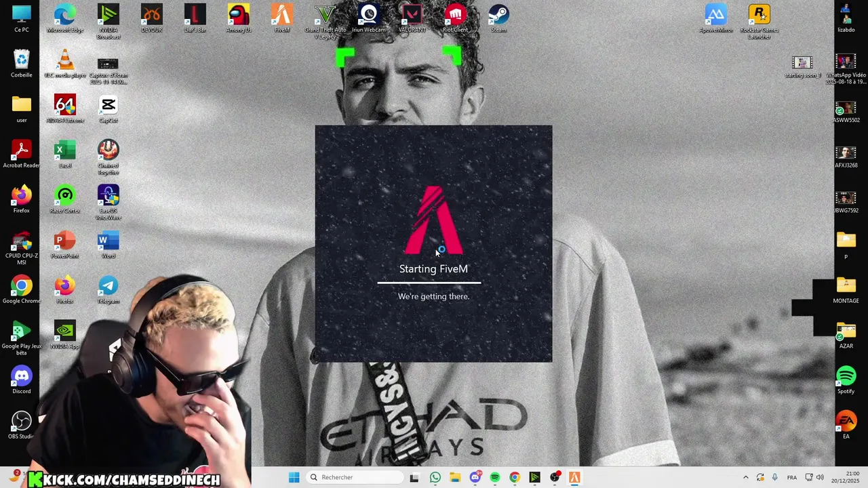The image size is (868, 488).
Task: Open Task View from the taskbar
Action: (414, 477)
